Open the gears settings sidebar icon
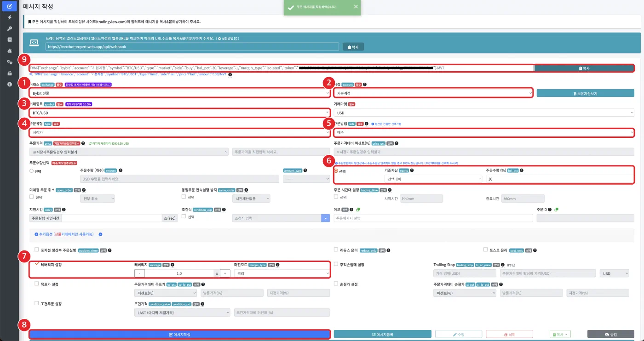 point(10,62)
